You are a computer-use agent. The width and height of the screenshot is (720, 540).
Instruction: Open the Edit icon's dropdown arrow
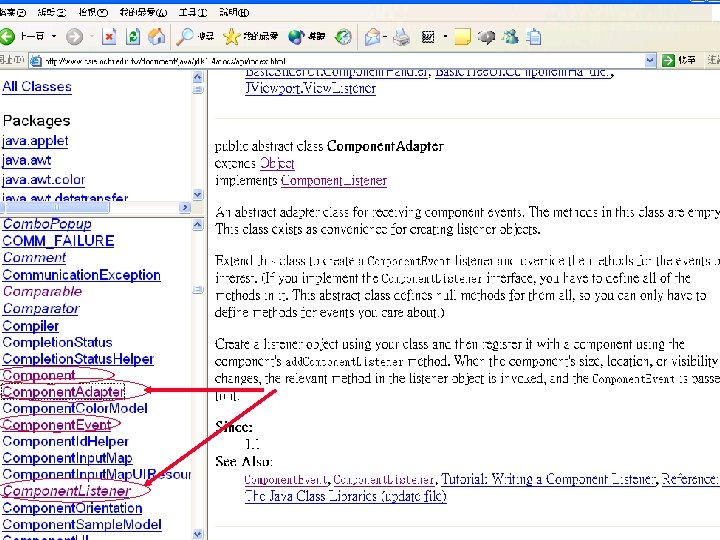click(x=445, y=36)
